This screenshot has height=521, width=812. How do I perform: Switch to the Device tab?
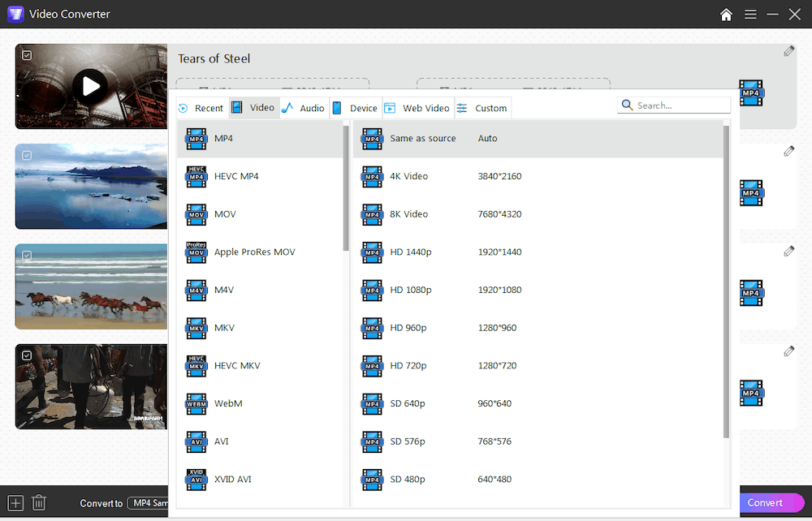(356, 108)
